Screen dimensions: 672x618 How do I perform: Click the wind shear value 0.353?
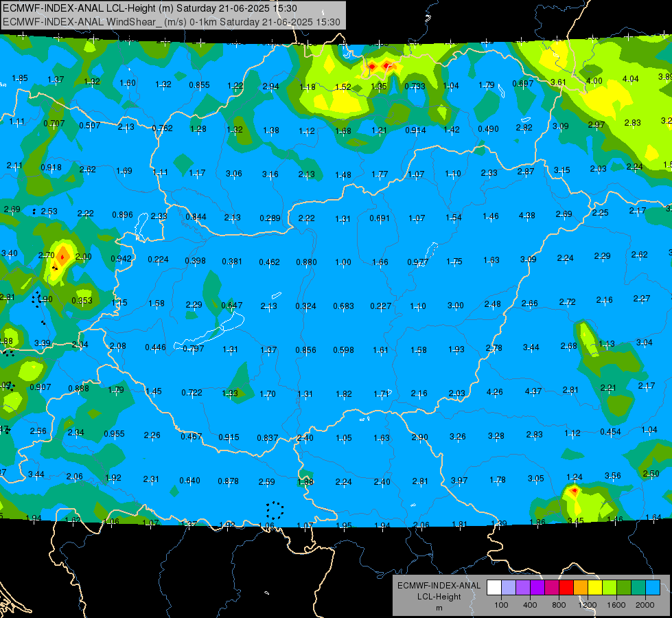[82, 300]
